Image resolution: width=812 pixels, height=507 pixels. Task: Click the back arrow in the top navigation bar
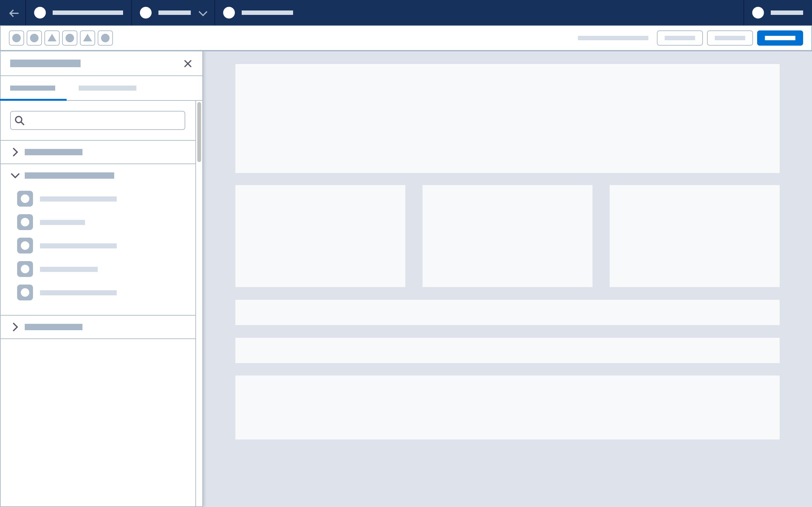(14, 13)
